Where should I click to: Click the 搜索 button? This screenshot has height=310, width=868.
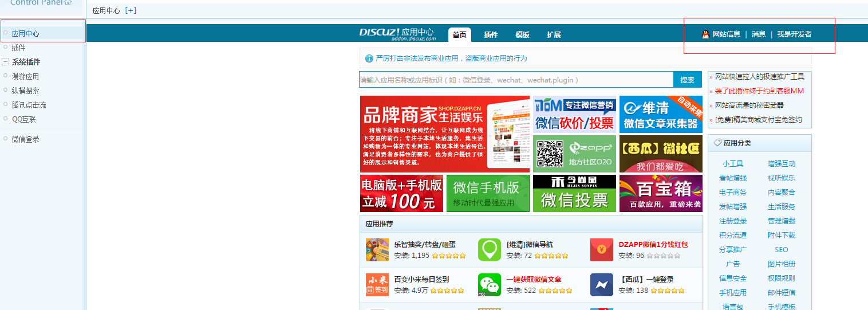(688, 80)
